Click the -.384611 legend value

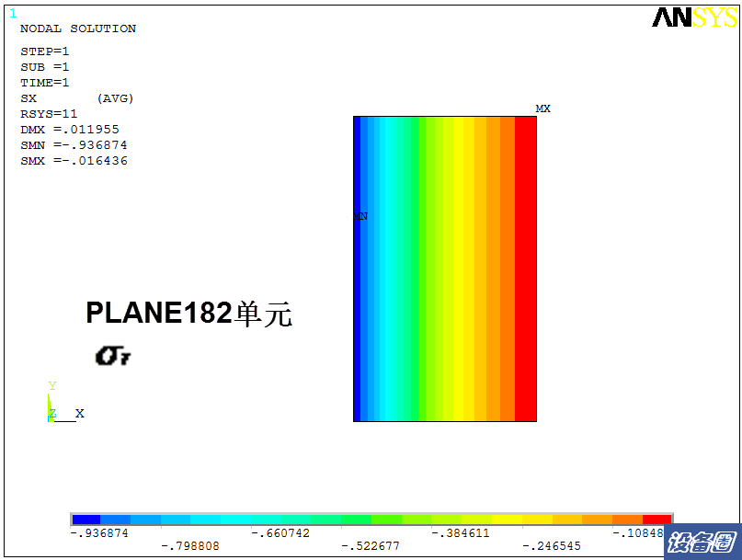(461, 533)
